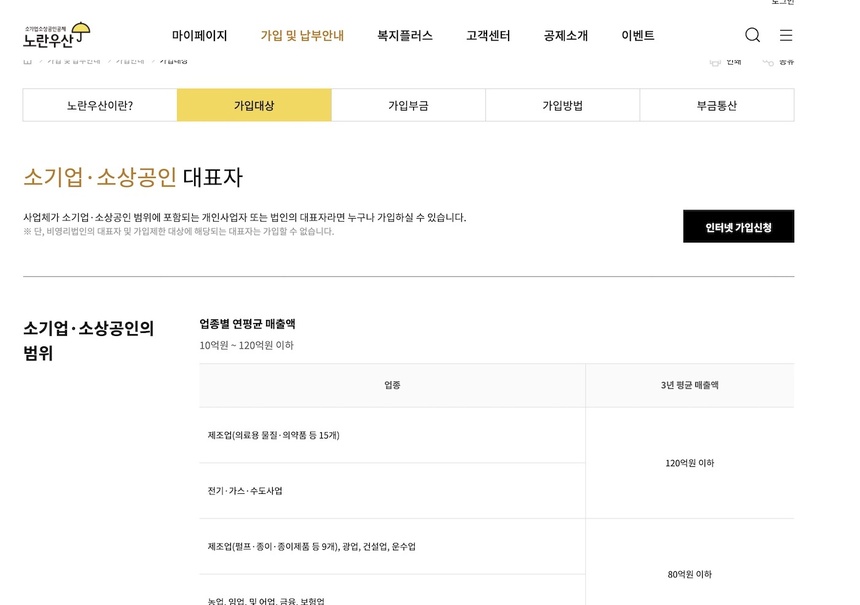860x605 pixels.
Task: Click 업종별 연평균 매출액 subtitle
Action: (247, 324)
